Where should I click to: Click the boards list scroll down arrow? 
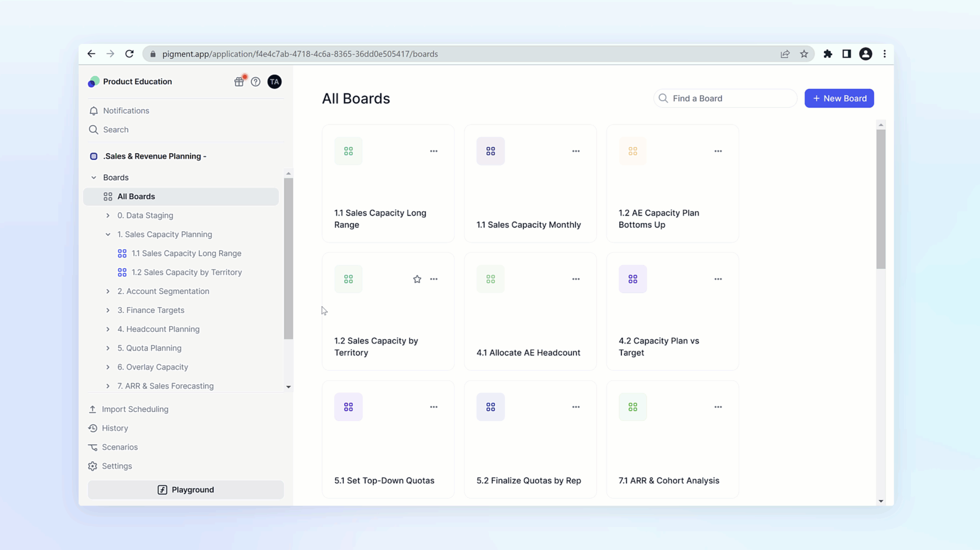pyautogui.click(x=881, y=501)
